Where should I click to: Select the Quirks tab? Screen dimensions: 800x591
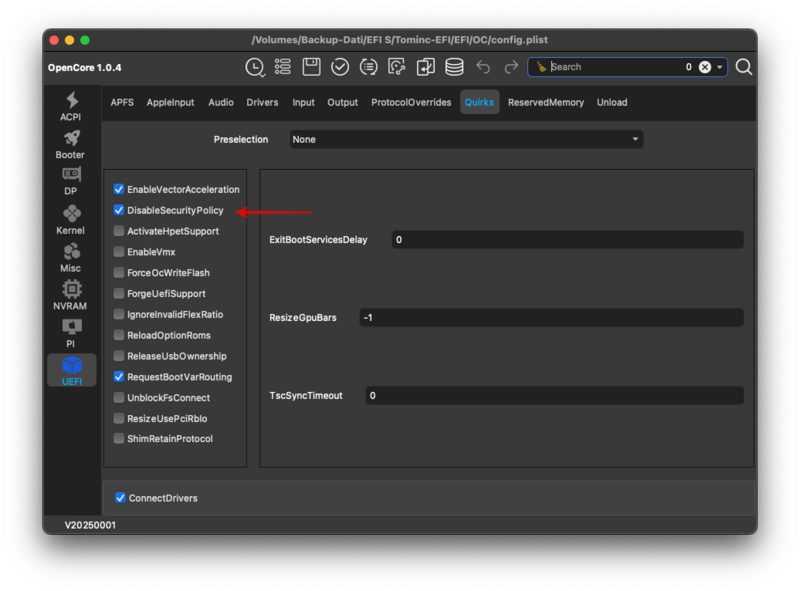pos(479,103)
